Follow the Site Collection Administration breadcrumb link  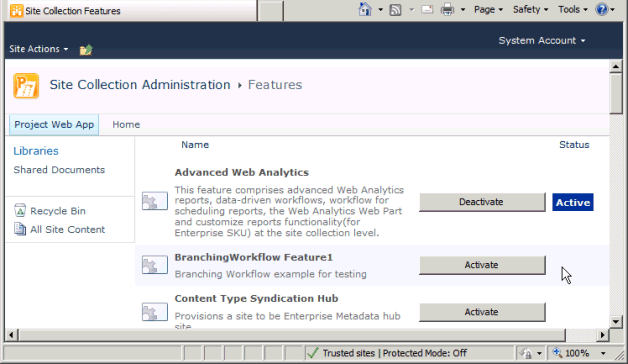pyautogui.click(x=140, y=85)
